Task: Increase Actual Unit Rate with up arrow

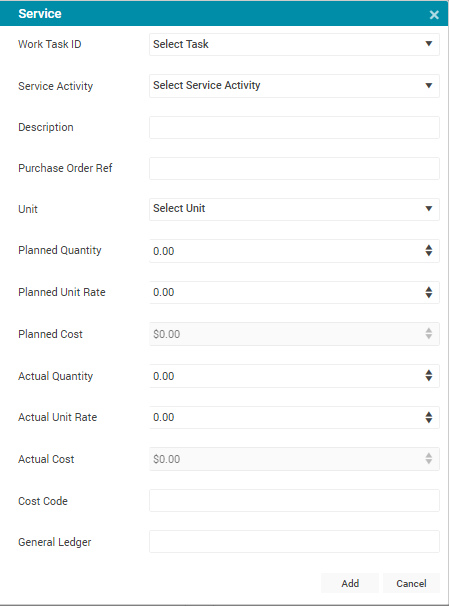Action: (429, 414)
